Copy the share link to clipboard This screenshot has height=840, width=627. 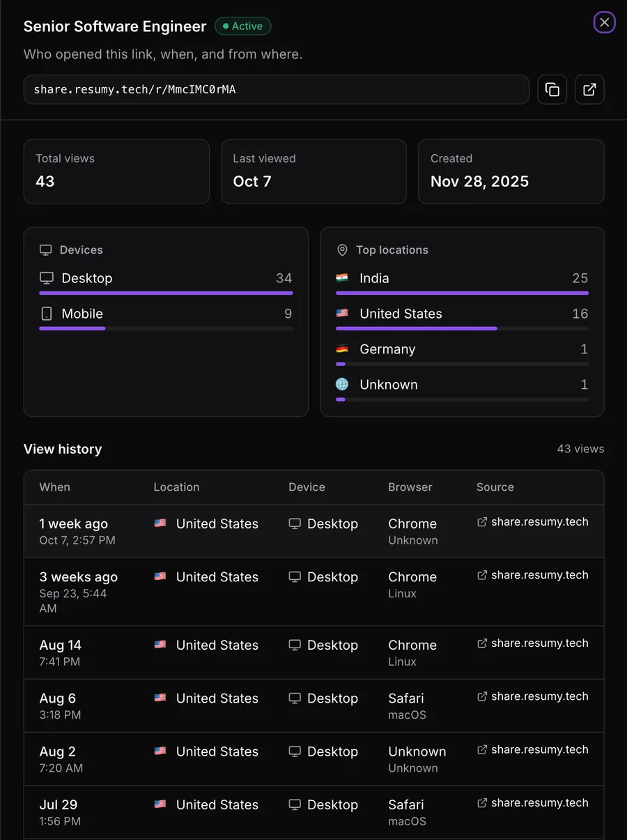(552, 89)
